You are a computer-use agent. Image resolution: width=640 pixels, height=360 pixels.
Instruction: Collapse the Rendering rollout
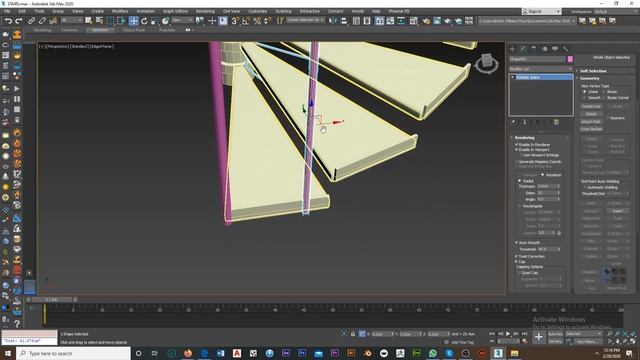coord(524,138)
